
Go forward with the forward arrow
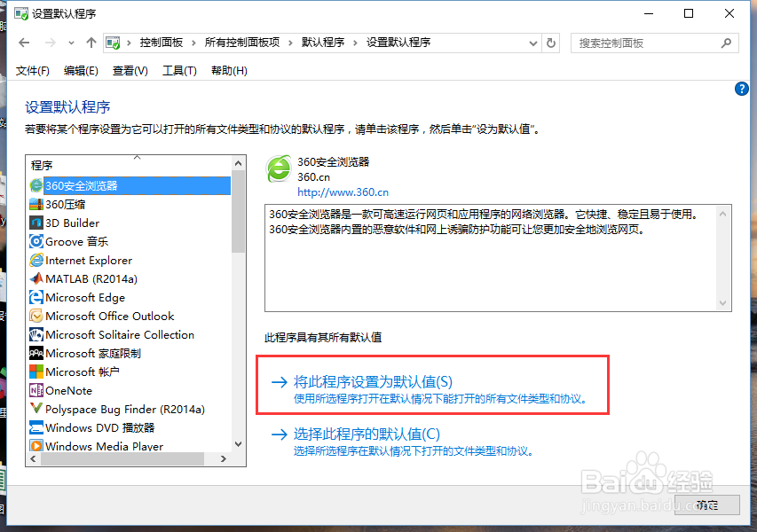[51, 43]
